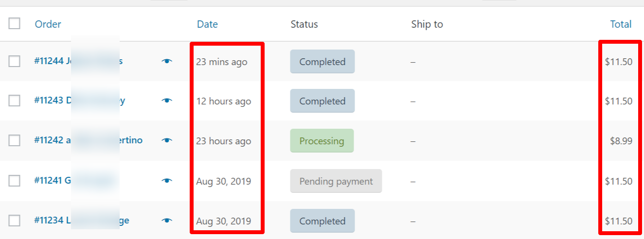Image resolution: width=644 pixels, height=239 pixels.
Task: Open order #11244 link
Action: tap(78, 61)
